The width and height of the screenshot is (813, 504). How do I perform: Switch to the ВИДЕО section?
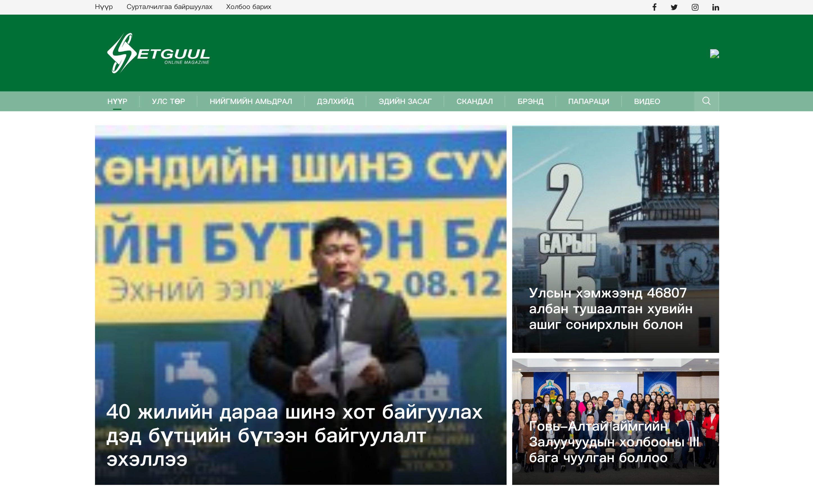point(647,101)
